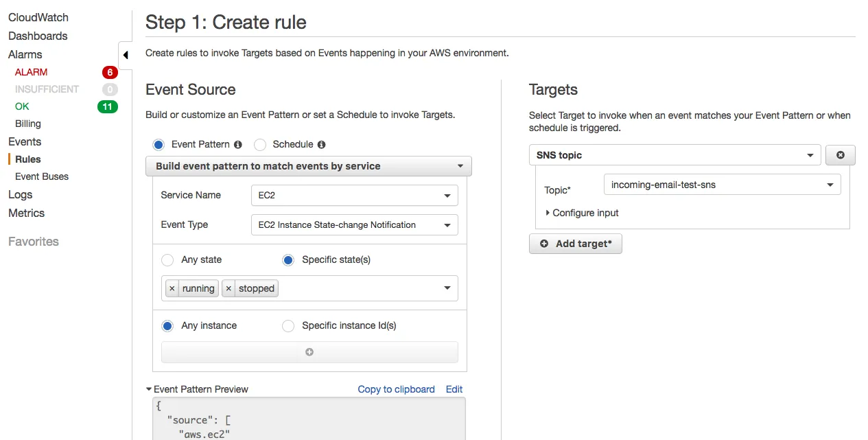Remove the SNS topic target
The image size is (868, 440).
[x=840, y=155]
